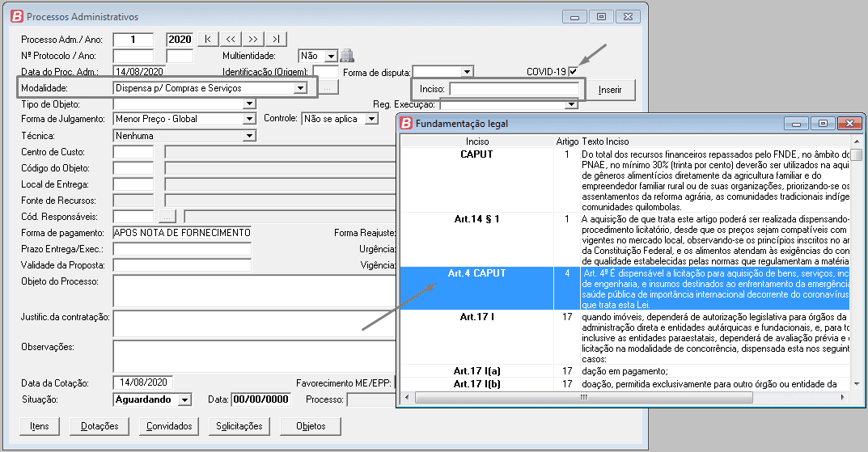The height and width of the screenshot is (452, 868).
Task: Select the Art.17 I(a) row
Action: click(x=477, y=370)
